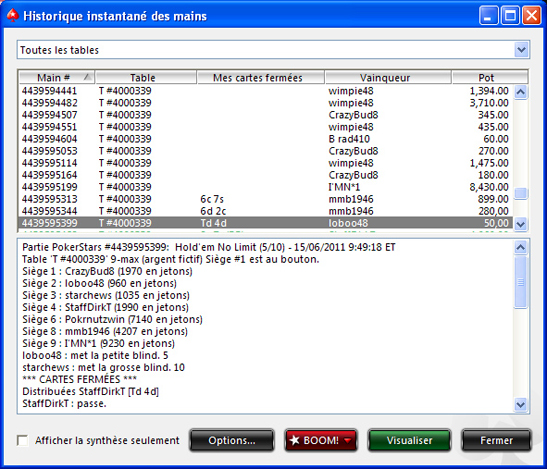
Task: Select hand 4439594482 row
Action: point(265,103)
